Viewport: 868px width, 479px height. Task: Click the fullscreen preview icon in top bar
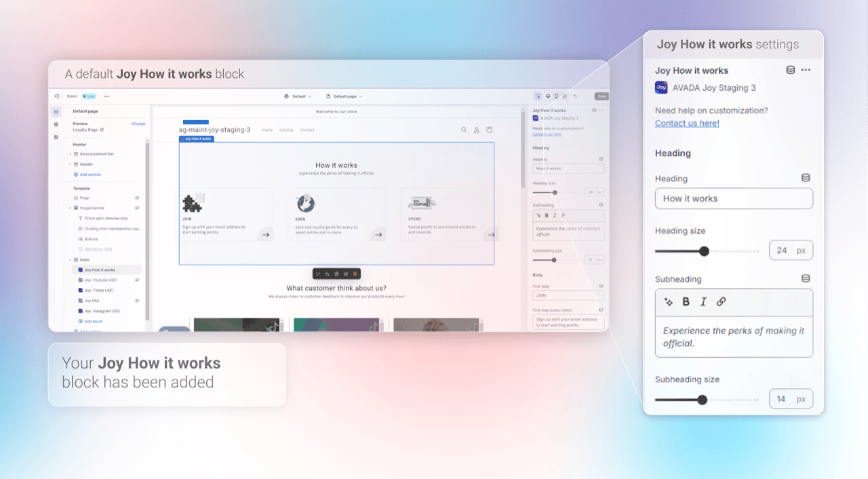[565, 96]
